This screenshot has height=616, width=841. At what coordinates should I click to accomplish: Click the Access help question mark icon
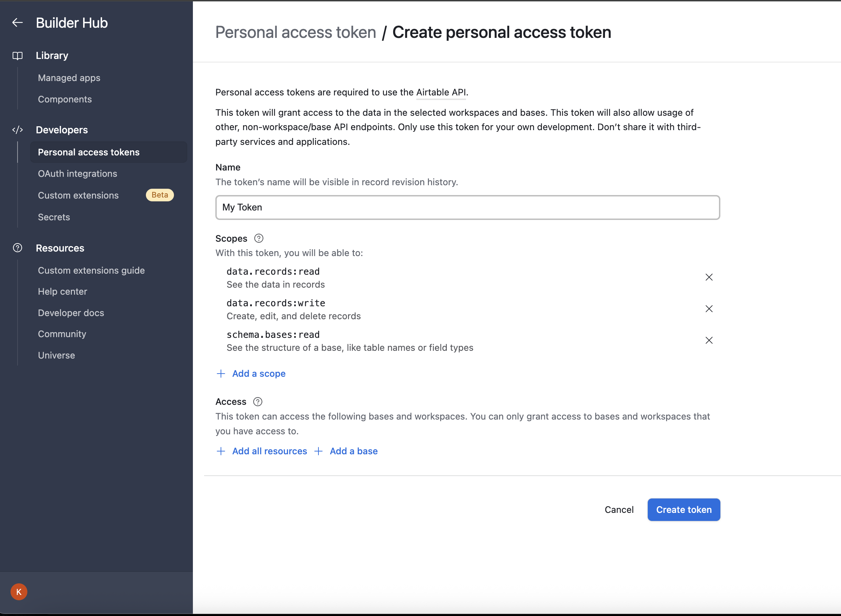click(257, 402)
